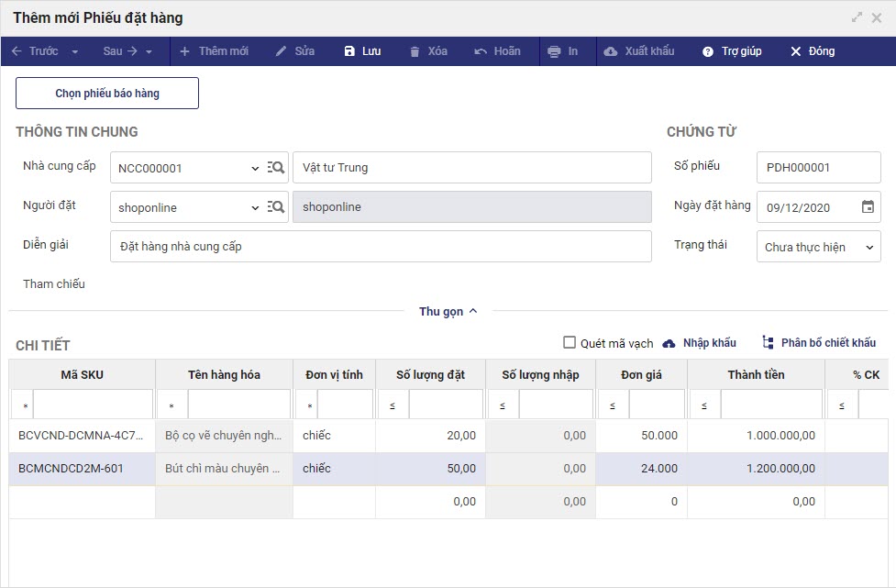896x588 pixels.
Task: Click the Xóa trash icon
Action: pos(415,51)
